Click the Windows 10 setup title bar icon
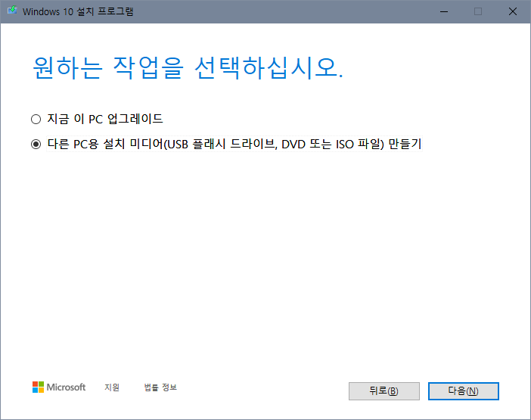Screen dimensions: 531x420 [x=12, y=11]
